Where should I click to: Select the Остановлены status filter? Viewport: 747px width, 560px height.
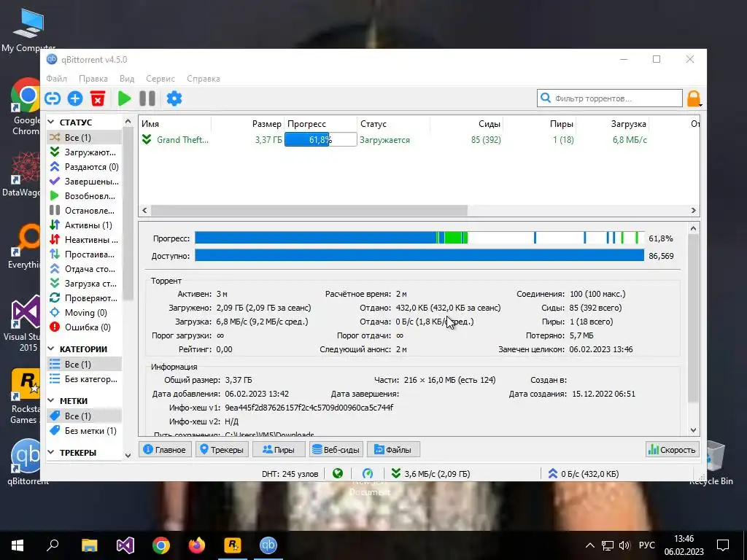tap(85, 211)
